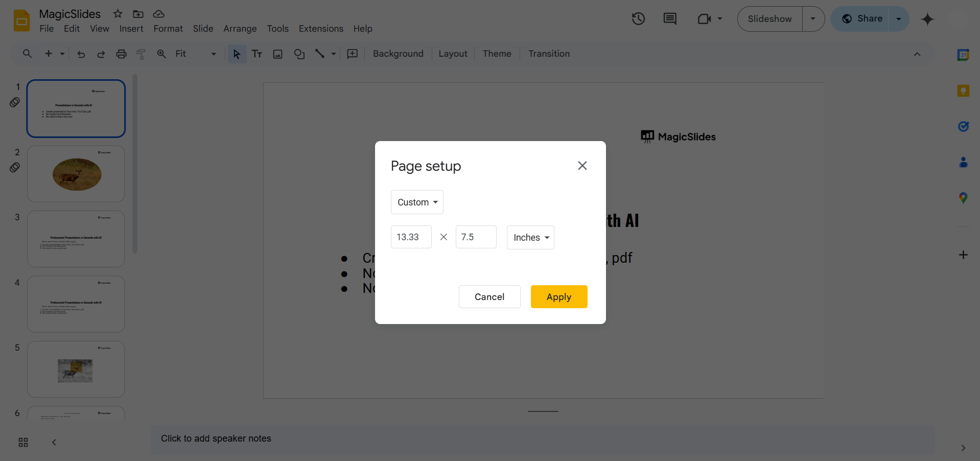980x461 pixels.
Task: Select slide 2 thumbnail with deer image
Action: 76,174
